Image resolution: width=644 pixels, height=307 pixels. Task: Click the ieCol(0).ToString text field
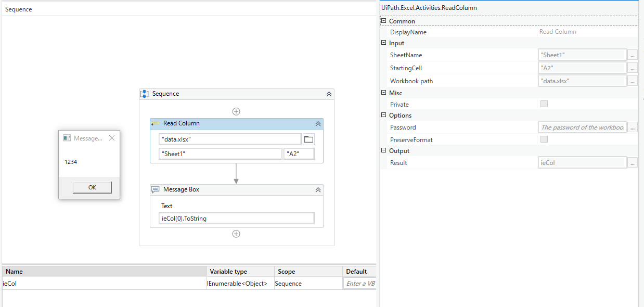click(x=236, y=218)
